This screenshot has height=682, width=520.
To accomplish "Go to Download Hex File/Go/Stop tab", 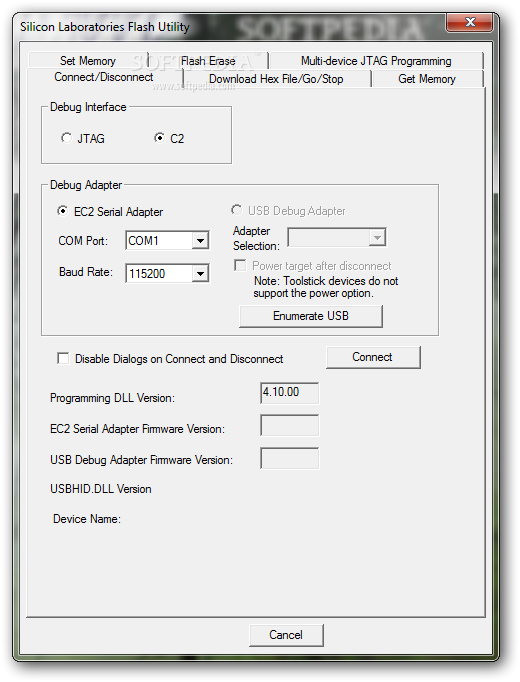I will click(277, 79).
